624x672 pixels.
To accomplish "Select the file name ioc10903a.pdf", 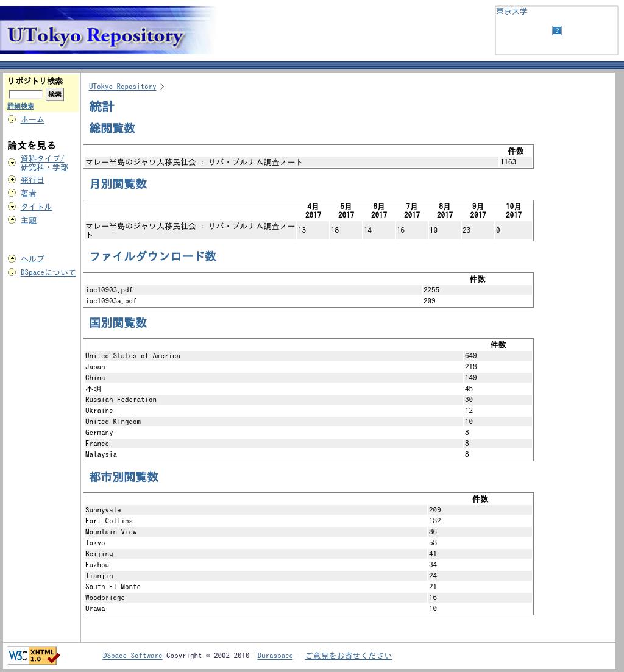I will pos(111,301).
